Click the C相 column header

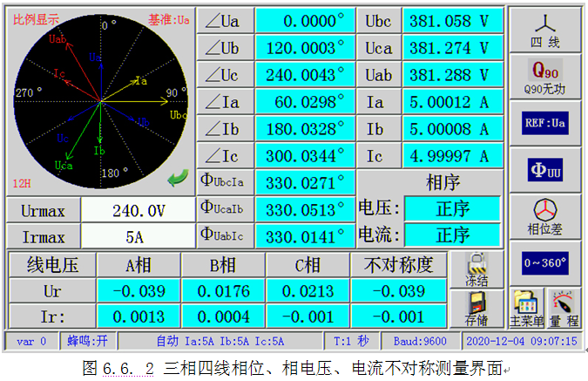click(308, 265)
